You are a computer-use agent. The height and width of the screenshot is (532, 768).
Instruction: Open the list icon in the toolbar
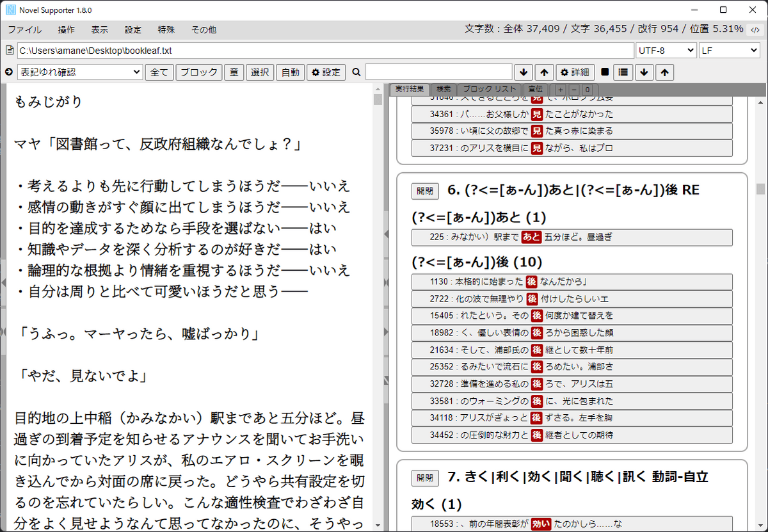(x=623, y=72)
